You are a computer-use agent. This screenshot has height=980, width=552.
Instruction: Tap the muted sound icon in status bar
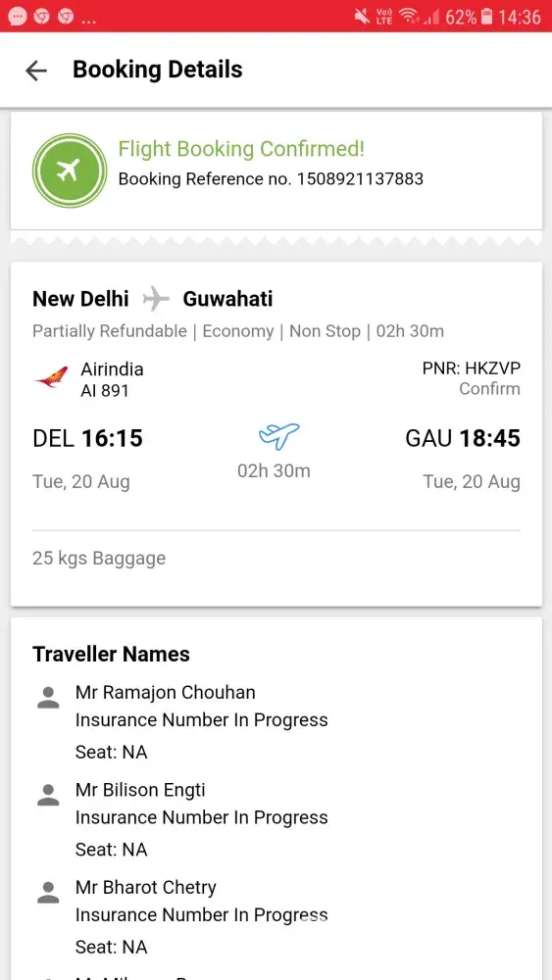[362, 17]
